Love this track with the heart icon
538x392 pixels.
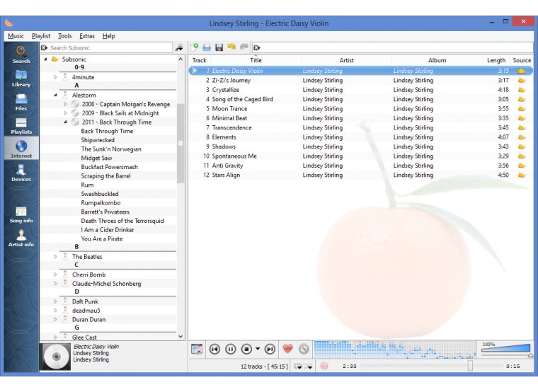point(288,349)
